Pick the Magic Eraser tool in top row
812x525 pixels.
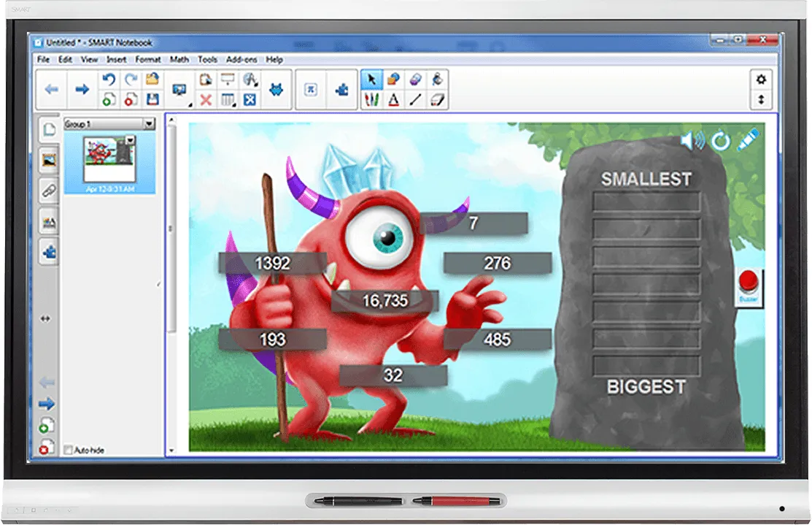pos(415,80)
